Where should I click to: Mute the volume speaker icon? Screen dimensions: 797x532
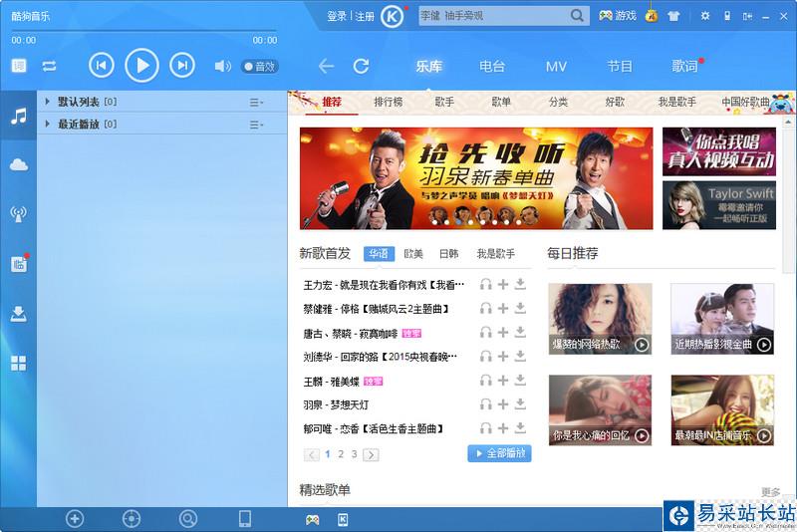[222, 66]
